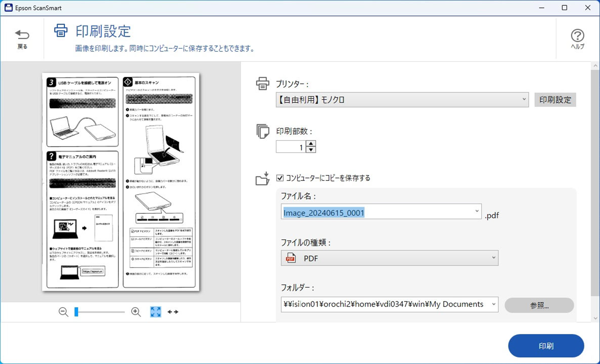Image resolution: width=600 pixels, height=364 pixels.
Task: Open the PDF file type dropdown
Action: click(x=493, y=258)
